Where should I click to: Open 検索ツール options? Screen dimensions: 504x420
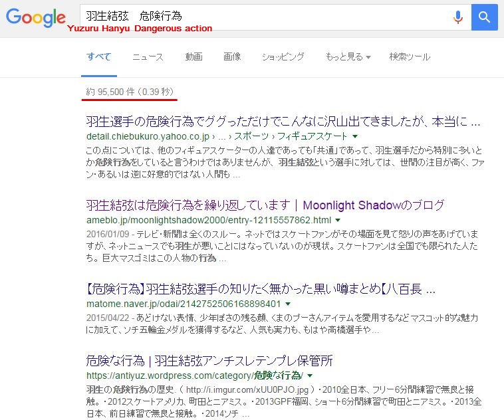[x=410, y=57]
